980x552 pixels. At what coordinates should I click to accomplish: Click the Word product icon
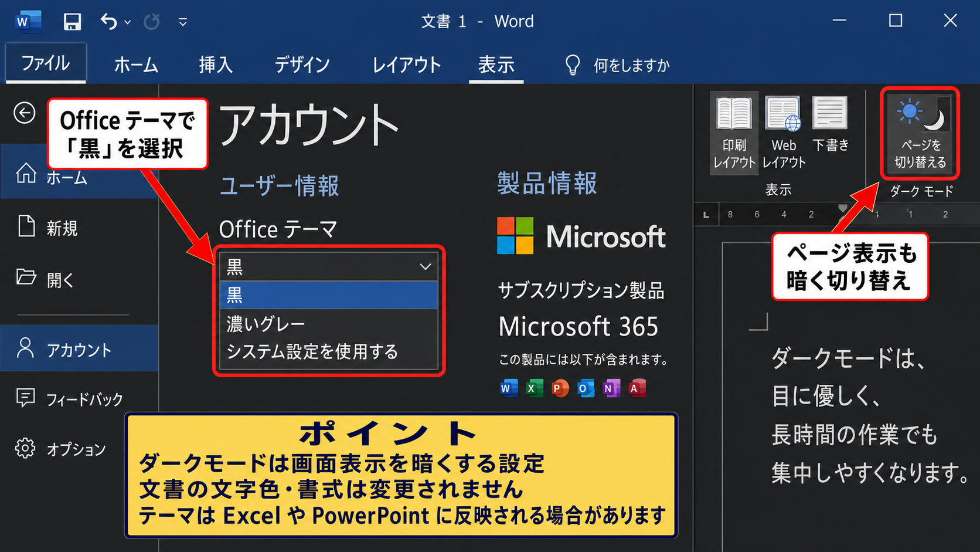point(508,388)
